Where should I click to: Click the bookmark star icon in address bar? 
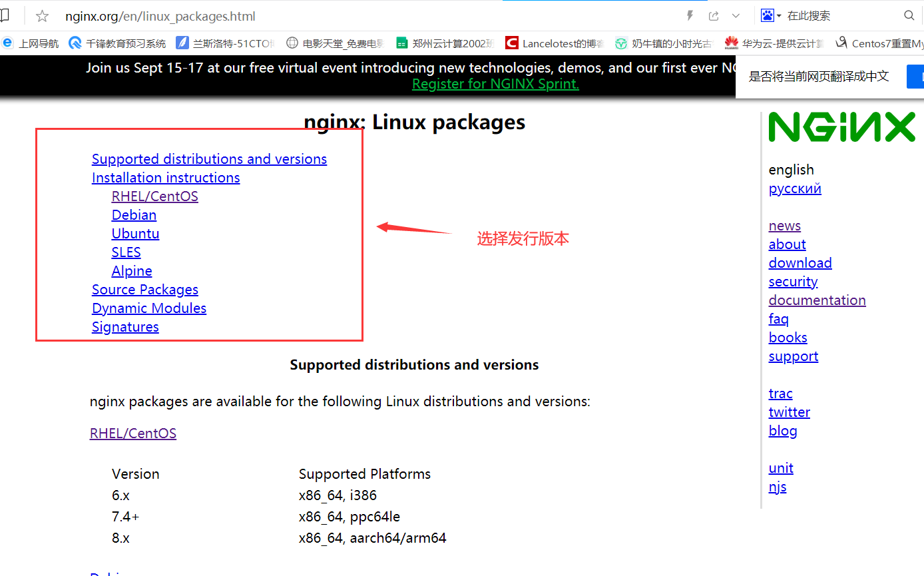(x=43, y=16)
